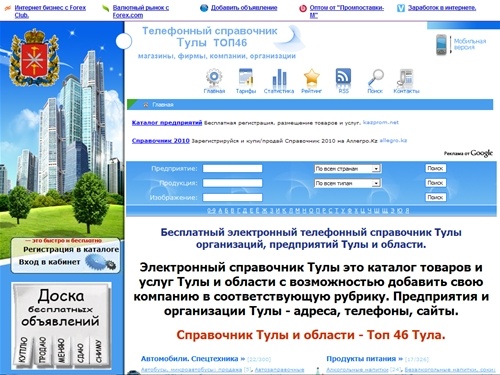Open the Статистика bar chart icon

pyautogui.click(x=279, y=77)
